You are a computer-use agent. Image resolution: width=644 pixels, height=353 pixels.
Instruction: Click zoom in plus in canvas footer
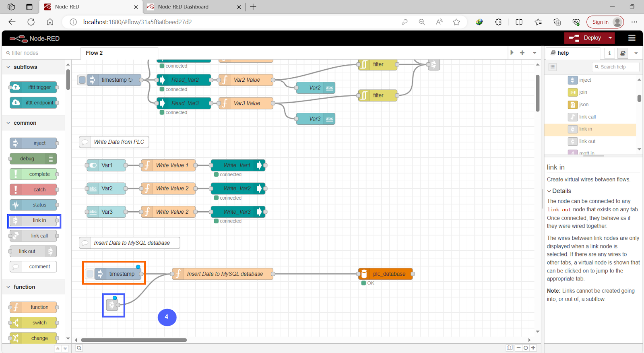533,348
